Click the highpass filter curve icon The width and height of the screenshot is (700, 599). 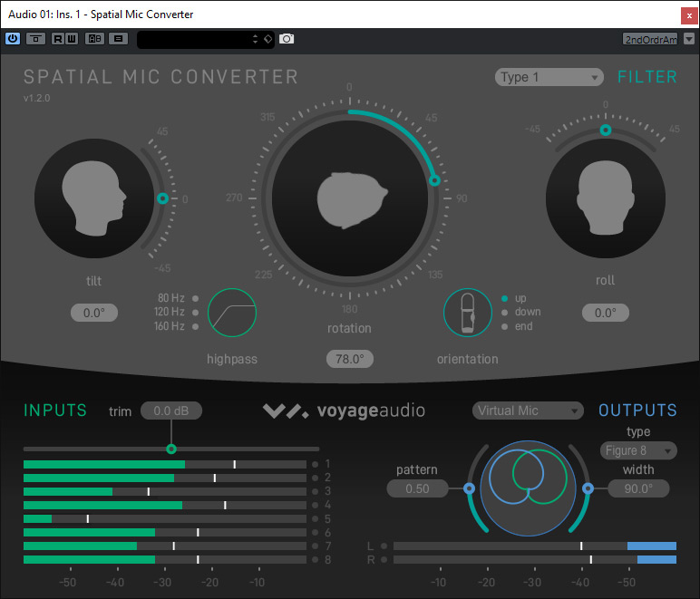click(232, 313)
